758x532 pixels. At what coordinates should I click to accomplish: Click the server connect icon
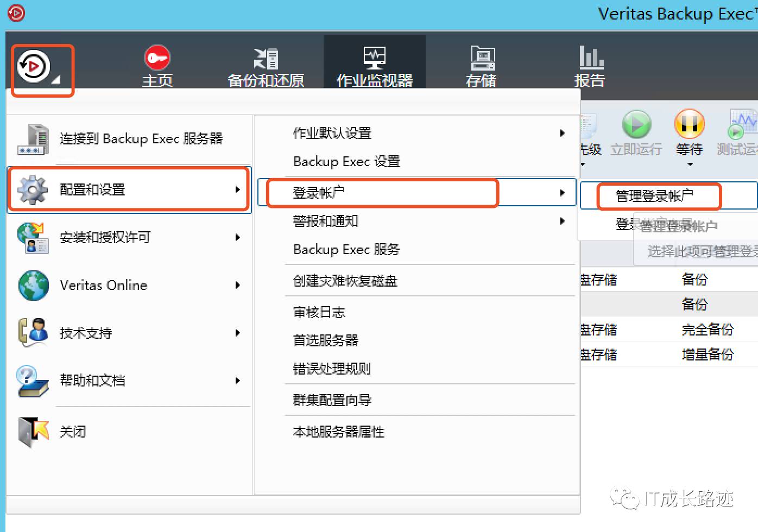click(33, 139)
